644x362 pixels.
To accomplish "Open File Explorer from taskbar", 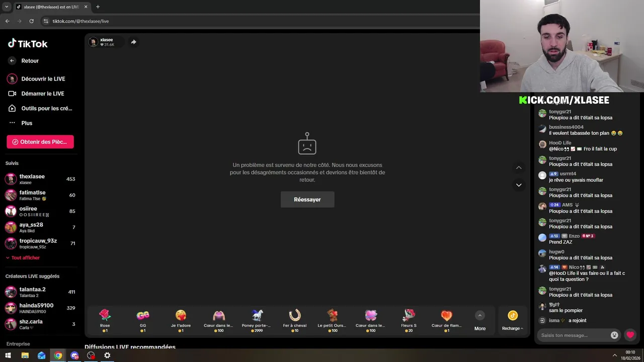I will click(x=25, y=355).
